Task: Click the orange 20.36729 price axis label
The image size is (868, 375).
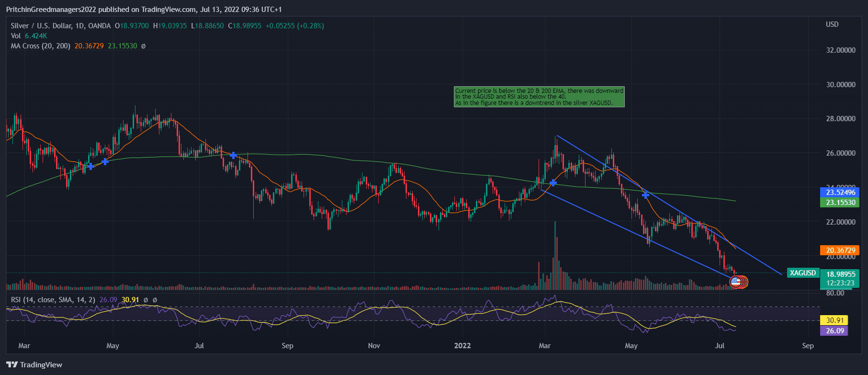Action: (840, 250)
